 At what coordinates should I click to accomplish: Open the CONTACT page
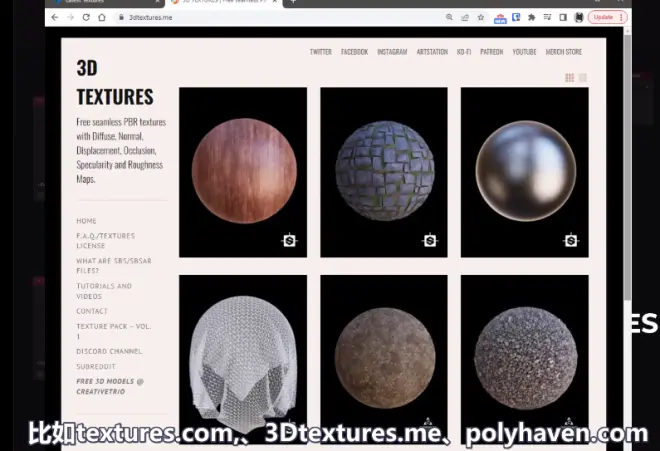pos(92,311)
